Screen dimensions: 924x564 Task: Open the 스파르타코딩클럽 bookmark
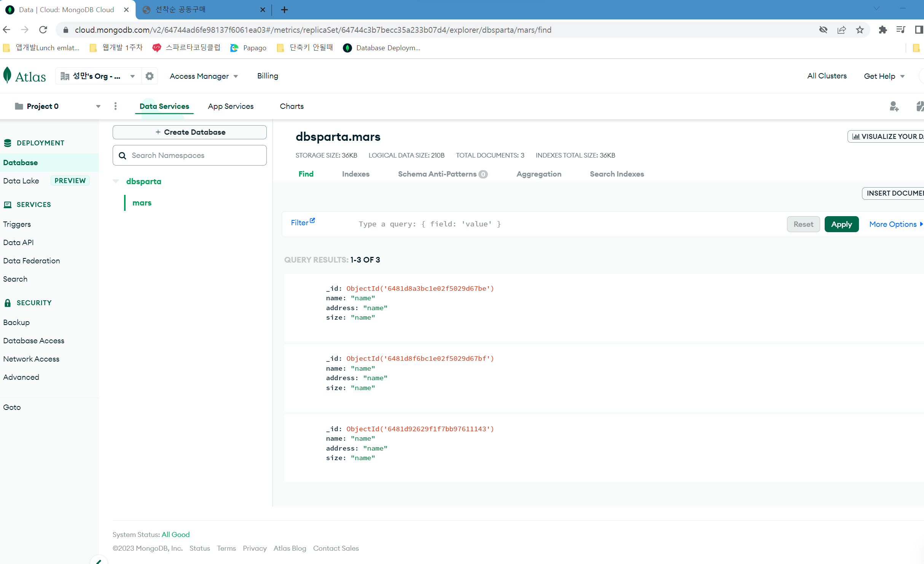(186, 48)
